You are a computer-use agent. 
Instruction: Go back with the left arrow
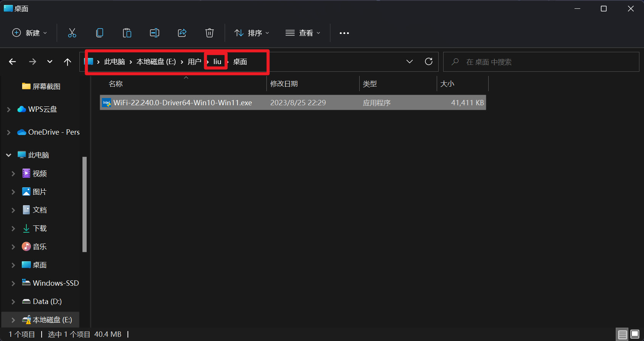coord(13,62)
